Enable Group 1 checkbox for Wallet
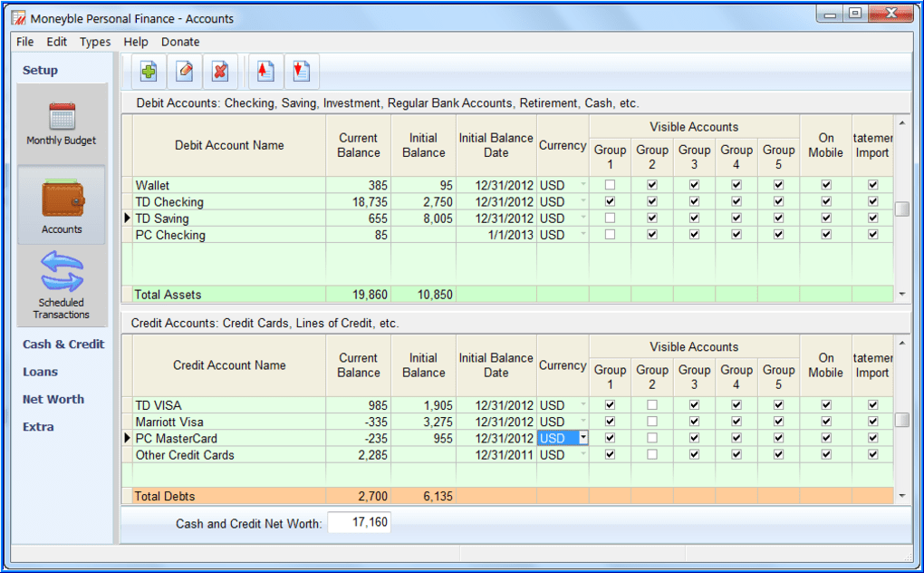Viewport: 924px width, 573px height. pyautogui.click(x=610, y=185)
